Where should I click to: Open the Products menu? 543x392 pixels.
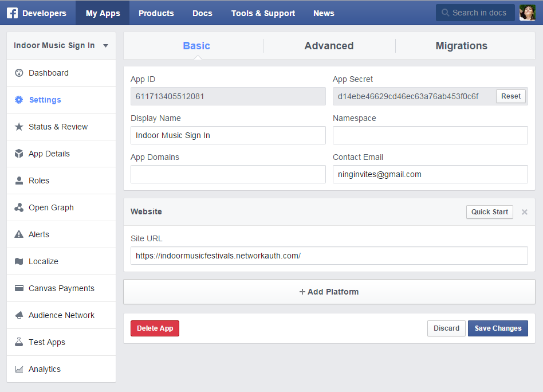(156, 13)
